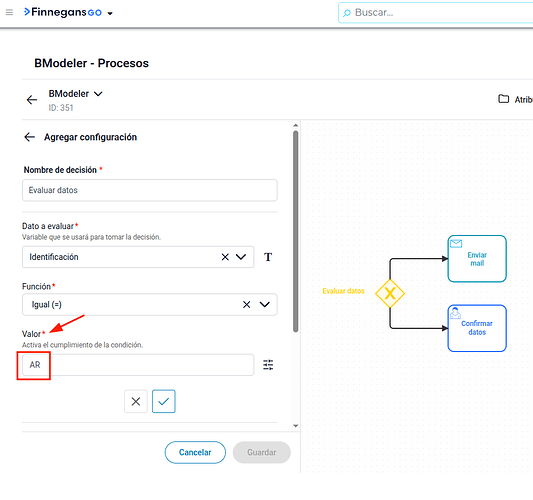Screen dimensions: 533x500
Task: Select the Confirmar datos task node
Action: pos(477,328)
